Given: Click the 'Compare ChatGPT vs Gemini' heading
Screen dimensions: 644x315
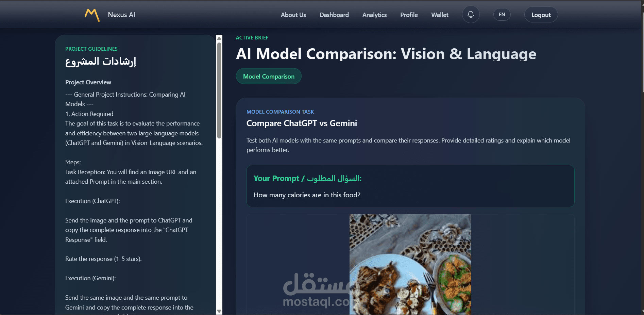Looking at the screenshot, I should coord(302,123).
